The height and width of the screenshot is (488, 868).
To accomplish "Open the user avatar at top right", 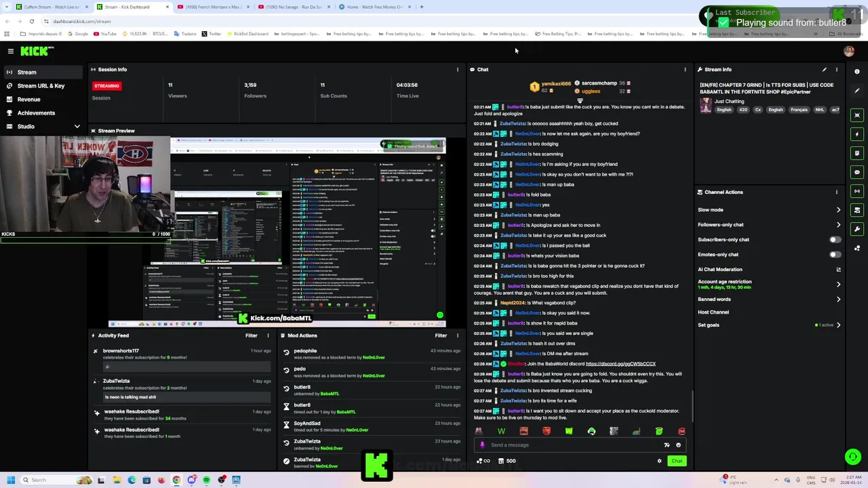I will pos(848,51).
